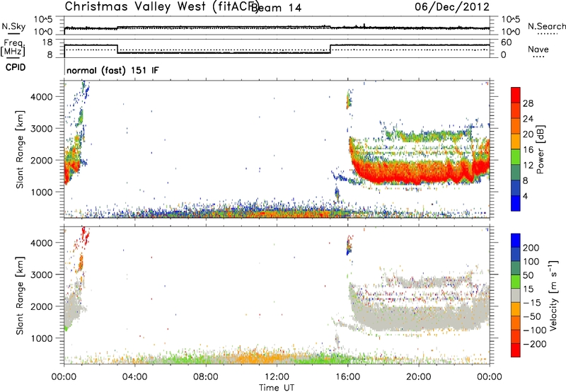
Task: Click the '20:00' time tick label
Action: 419,377
